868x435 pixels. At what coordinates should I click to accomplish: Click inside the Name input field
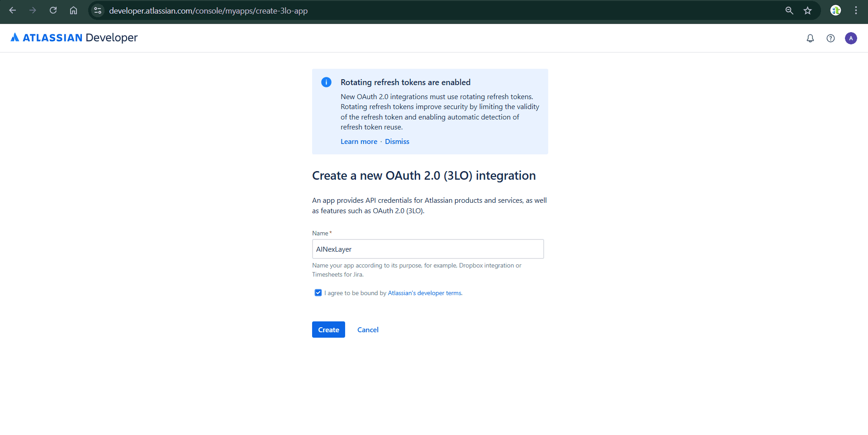[427, 249]
